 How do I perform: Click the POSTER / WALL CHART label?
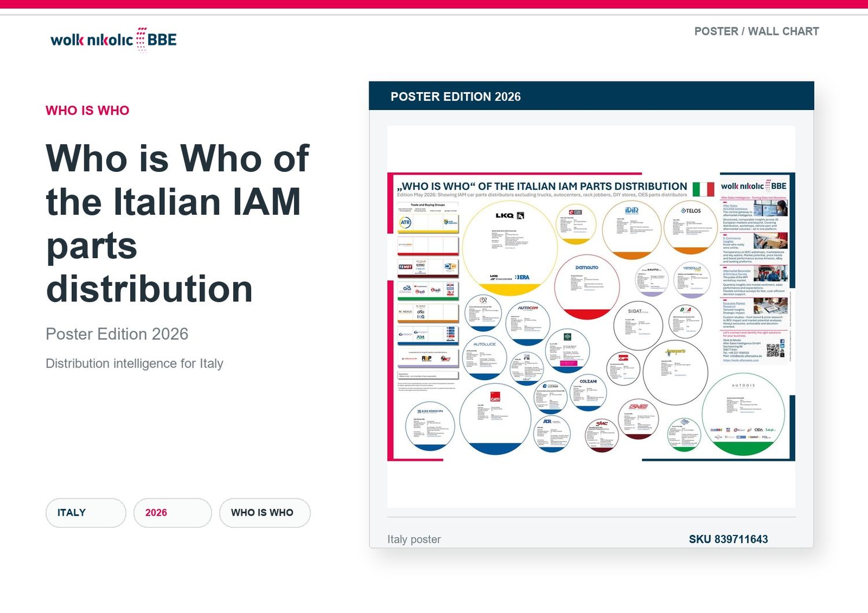click(756, 31)
